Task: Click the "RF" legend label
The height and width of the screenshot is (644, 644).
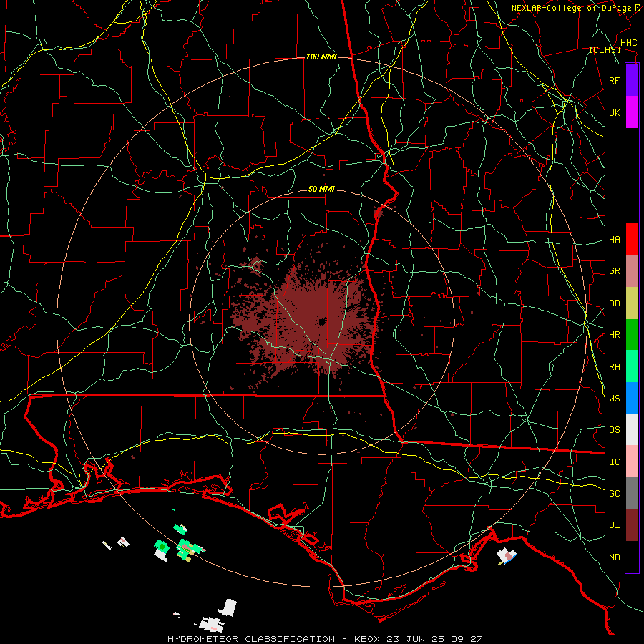Action: tap(614, 80)
